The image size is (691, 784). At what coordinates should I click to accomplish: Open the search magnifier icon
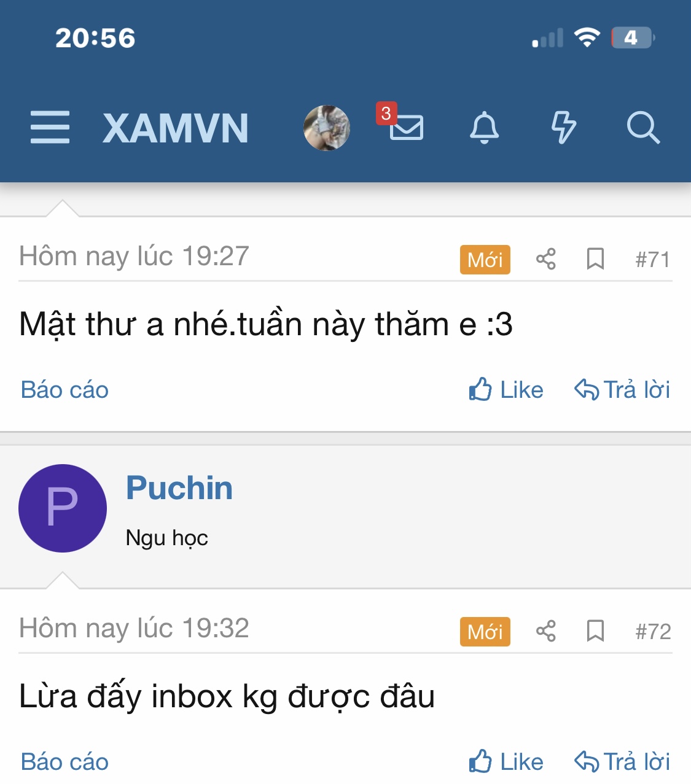[x=643, y=128]
